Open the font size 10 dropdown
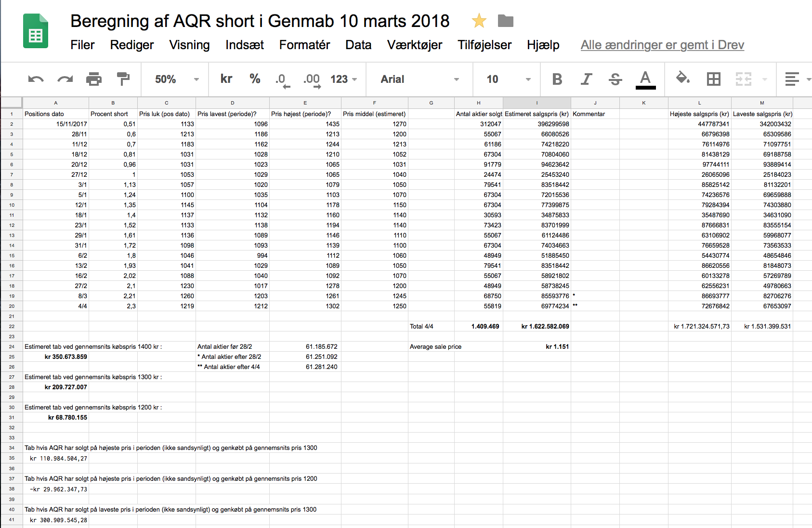 pyautogui.click(x=508, y=79)
